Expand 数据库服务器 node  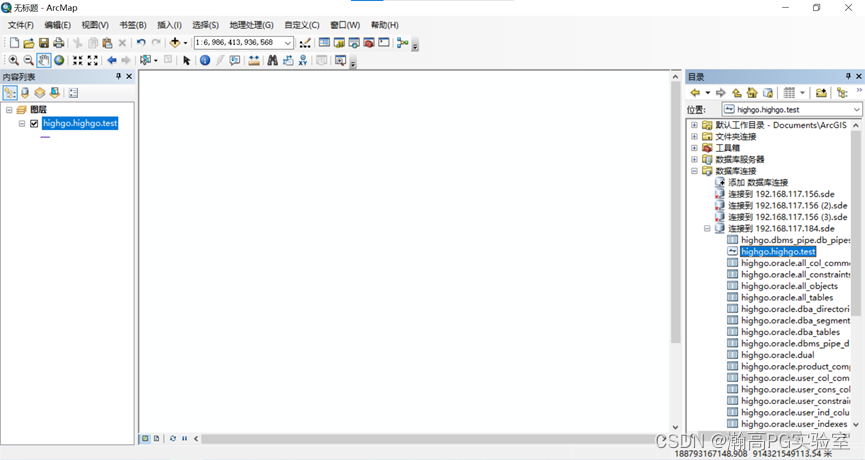pyautogui.click(x=695, y=159)
